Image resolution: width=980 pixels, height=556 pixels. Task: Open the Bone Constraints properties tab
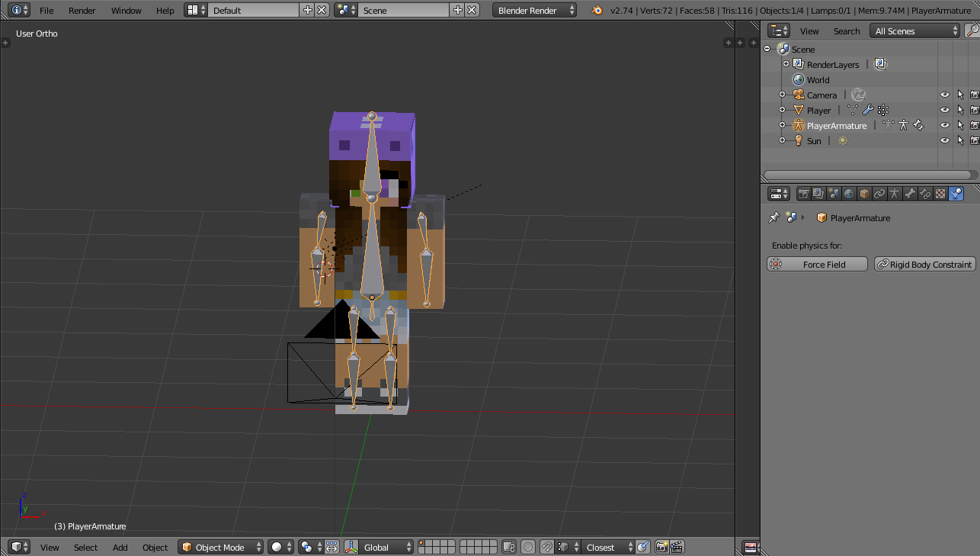click(x=925, y=194)
